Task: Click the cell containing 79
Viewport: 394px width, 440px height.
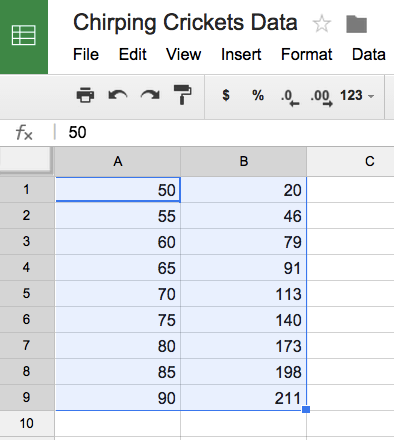Action: click(244, 242)
